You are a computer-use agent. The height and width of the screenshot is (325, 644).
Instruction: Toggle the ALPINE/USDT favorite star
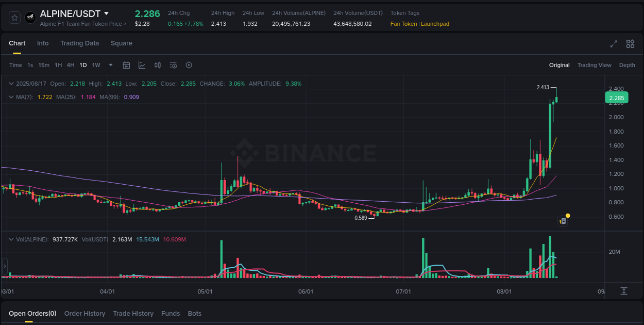point(14,17)
